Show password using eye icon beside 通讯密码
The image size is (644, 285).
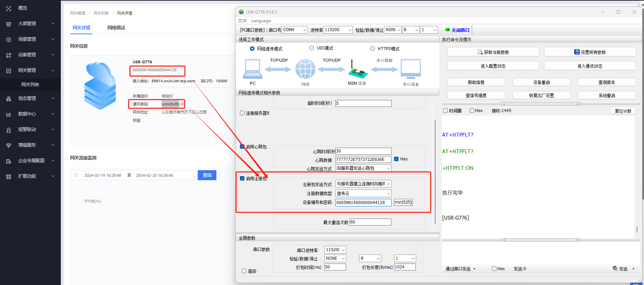tap(182, 104)
